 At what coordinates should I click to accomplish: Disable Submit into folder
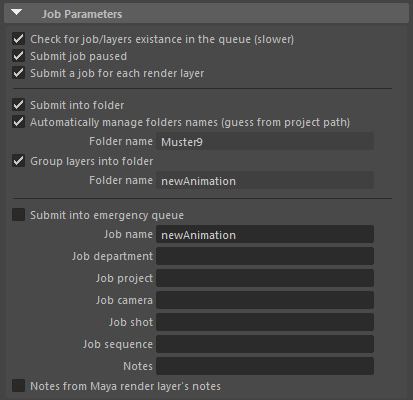18,105
